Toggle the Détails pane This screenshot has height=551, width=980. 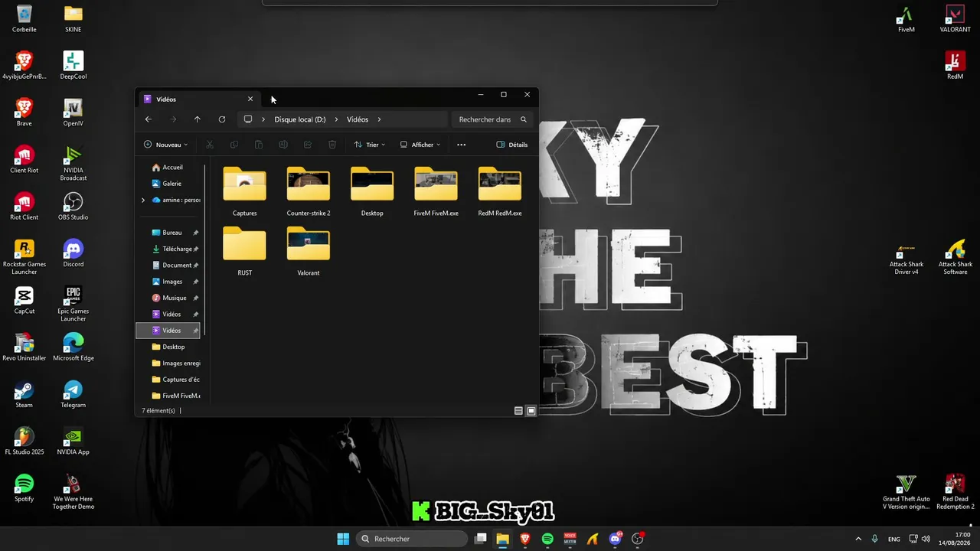pyautogui.click(x=512, y=145)
